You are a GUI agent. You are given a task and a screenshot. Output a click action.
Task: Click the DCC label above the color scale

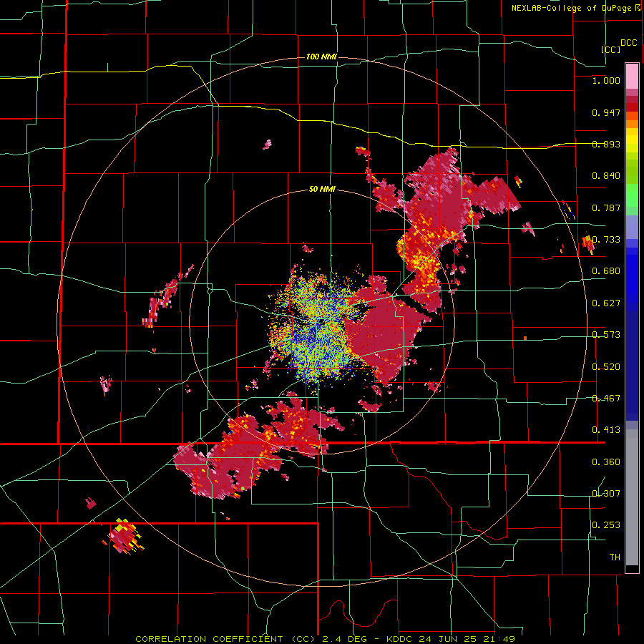coord(628,43)
